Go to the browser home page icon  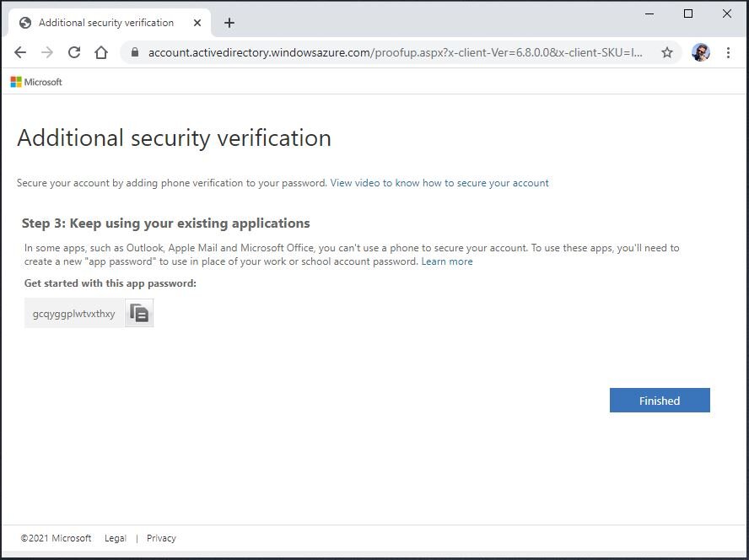pyautogui.click(x=100, y=52)
